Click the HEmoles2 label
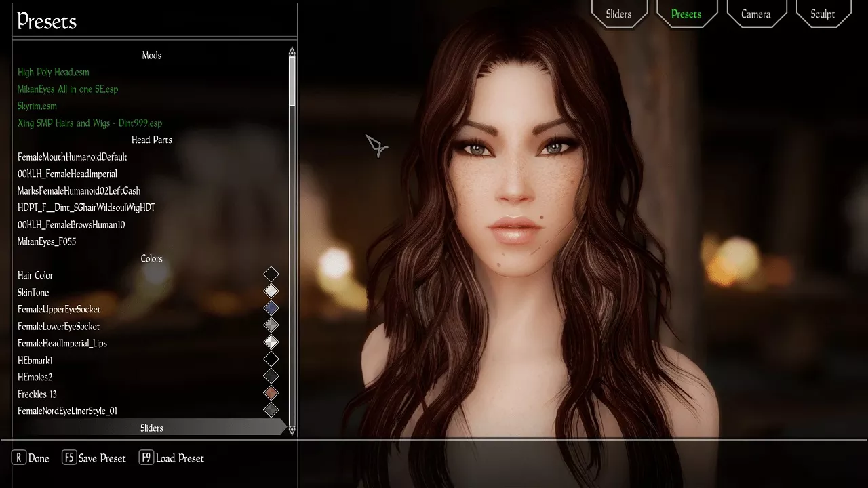 click(x=35, y=377)
